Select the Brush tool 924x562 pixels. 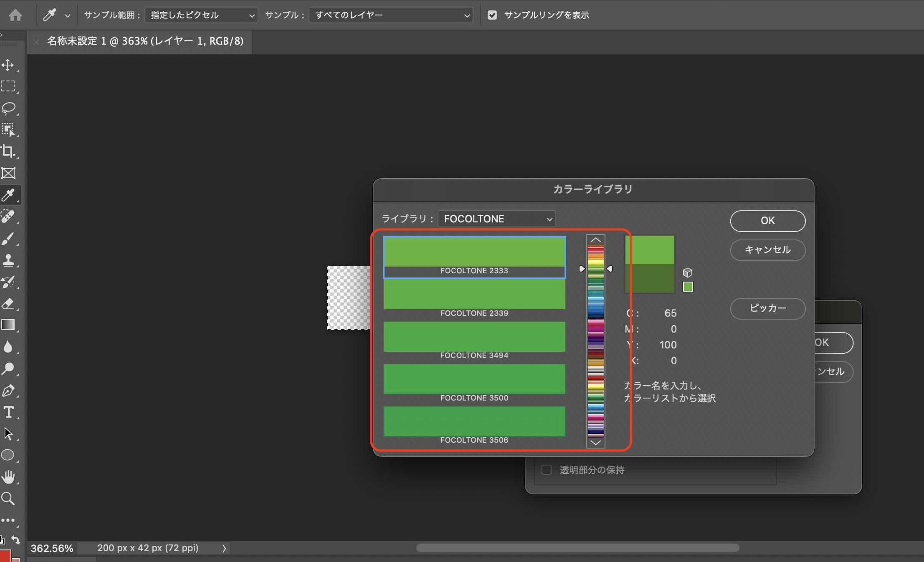point(8,238)
